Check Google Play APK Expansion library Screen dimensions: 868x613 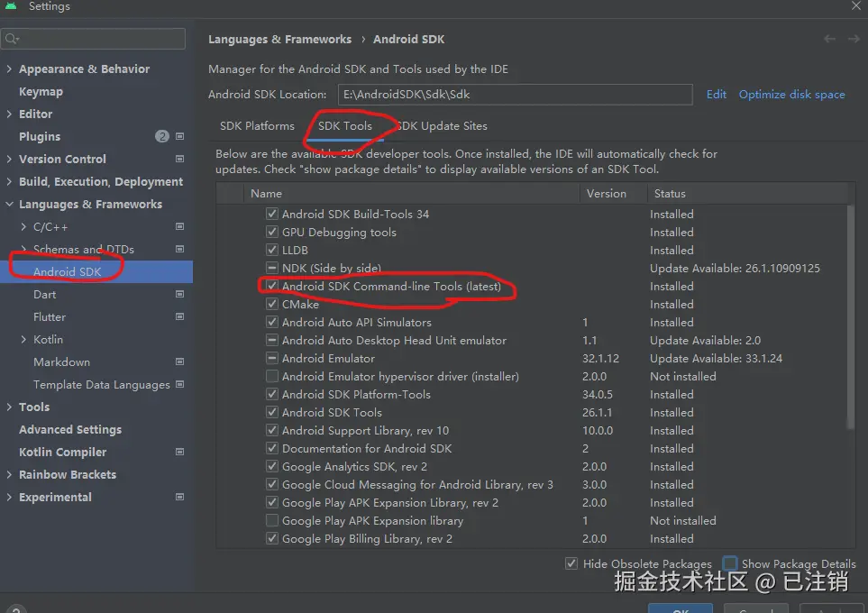272,520
